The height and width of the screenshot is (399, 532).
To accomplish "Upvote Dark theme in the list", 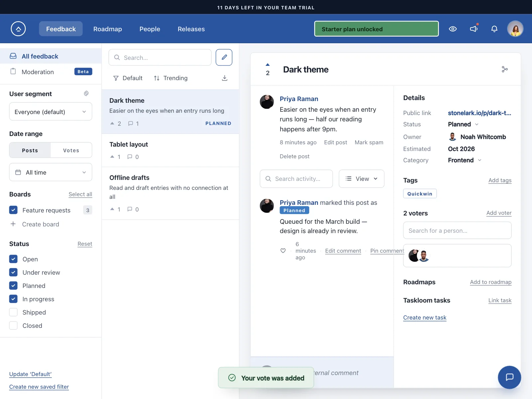I will (112, 123).
